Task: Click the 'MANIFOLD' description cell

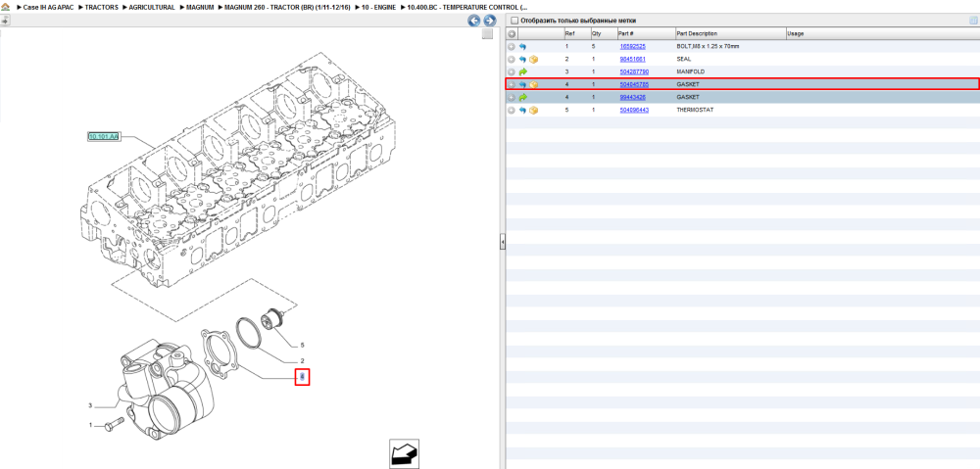Action: pyautogui.click(x=690, y=71)
